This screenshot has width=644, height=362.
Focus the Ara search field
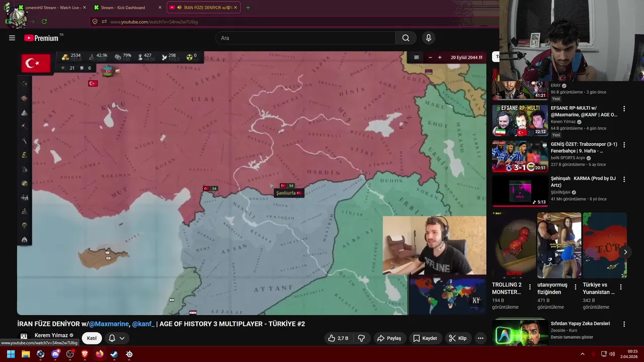coord(305,38)
